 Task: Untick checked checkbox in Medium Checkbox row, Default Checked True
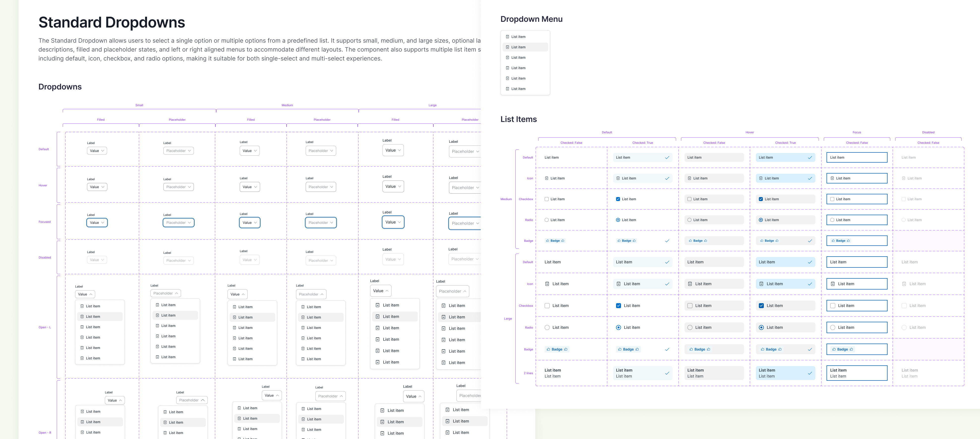tap(618, 199)
